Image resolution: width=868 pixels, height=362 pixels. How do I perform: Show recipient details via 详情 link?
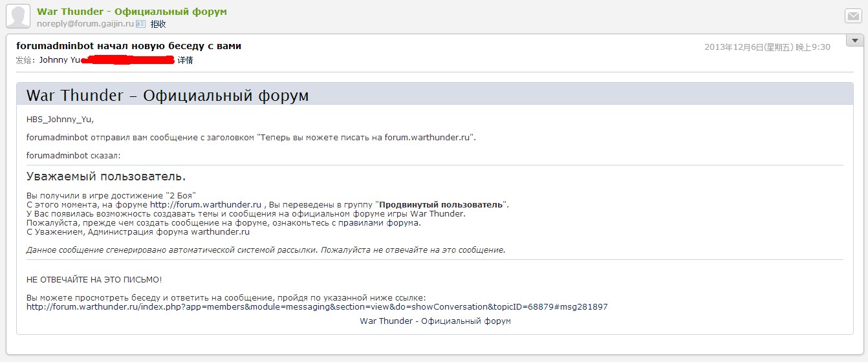point(186,60)
